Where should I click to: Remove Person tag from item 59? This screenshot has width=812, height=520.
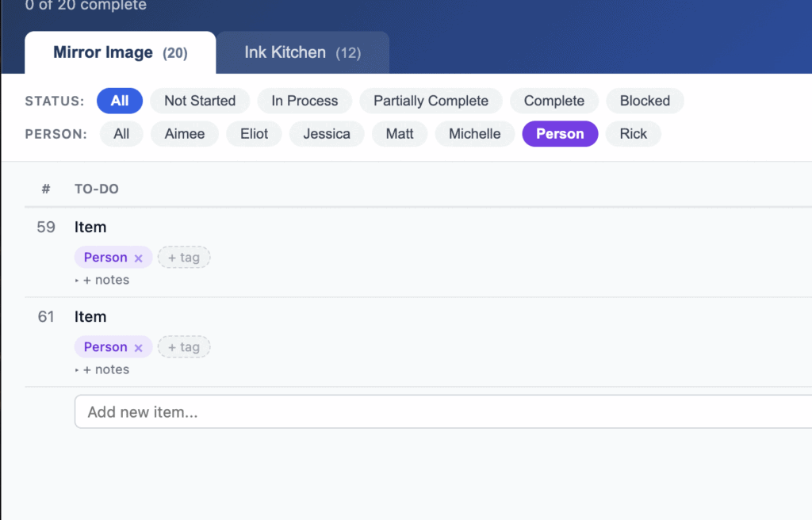click(x=138, y=258)
